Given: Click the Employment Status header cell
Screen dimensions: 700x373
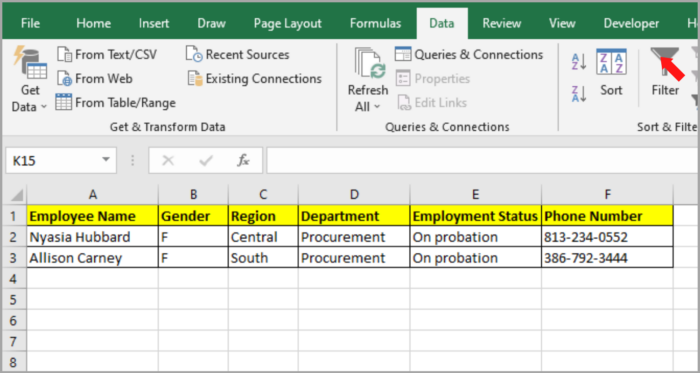Looking at the screenshot, I should click(475, 216).
